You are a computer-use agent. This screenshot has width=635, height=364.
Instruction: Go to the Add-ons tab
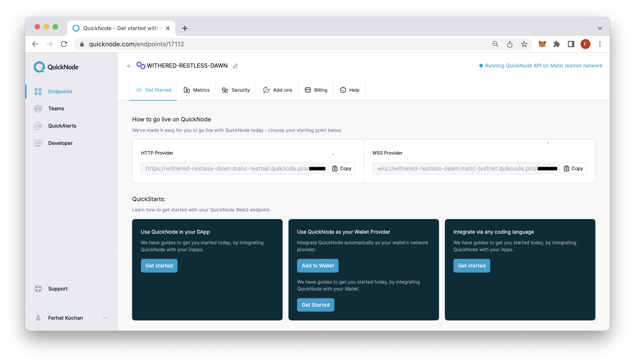tap(277, 90)
